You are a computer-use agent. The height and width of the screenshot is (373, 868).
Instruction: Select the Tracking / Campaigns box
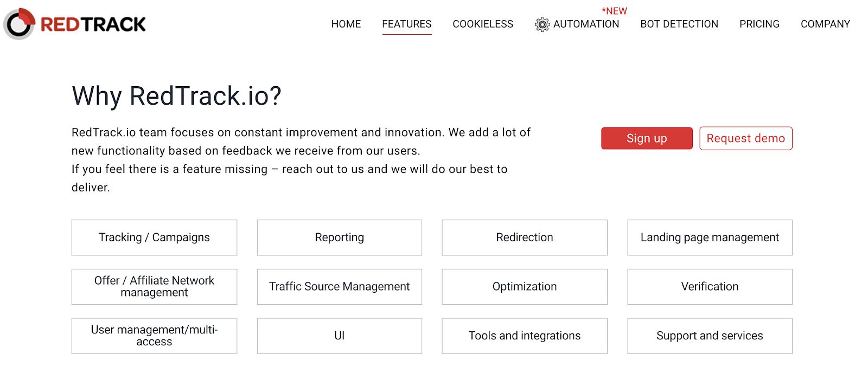pos(154,237)
